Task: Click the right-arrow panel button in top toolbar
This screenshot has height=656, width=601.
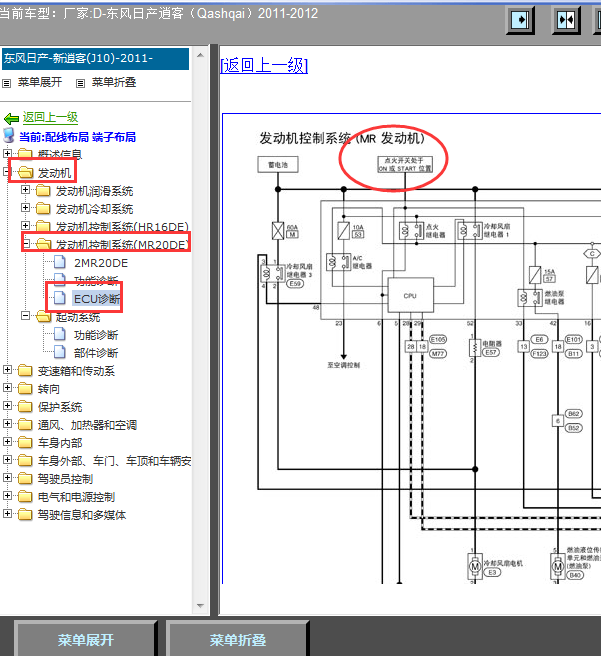Action: point(520,19)
